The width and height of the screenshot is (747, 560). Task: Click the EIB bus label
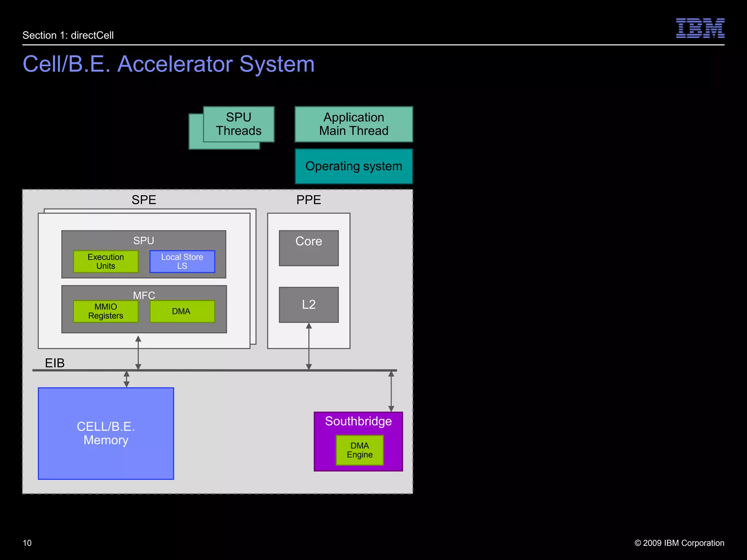(55, 363)
